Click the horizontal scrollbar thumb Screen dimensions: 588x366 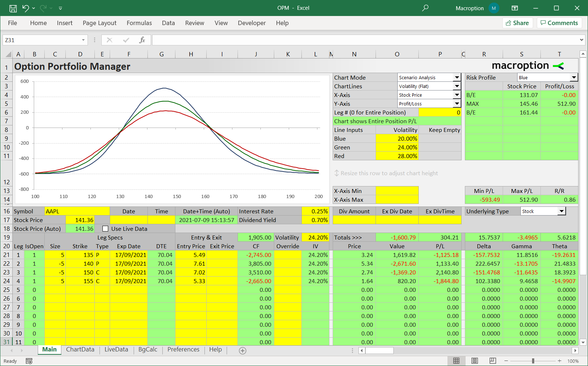[380, 350]
